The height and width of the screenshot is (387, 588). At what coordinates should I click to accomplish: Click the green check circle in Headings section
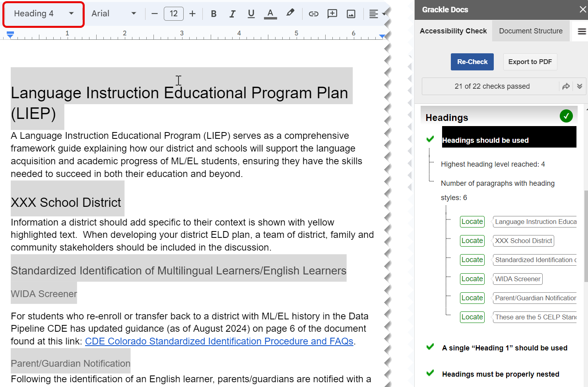click(x=566, y=116)
